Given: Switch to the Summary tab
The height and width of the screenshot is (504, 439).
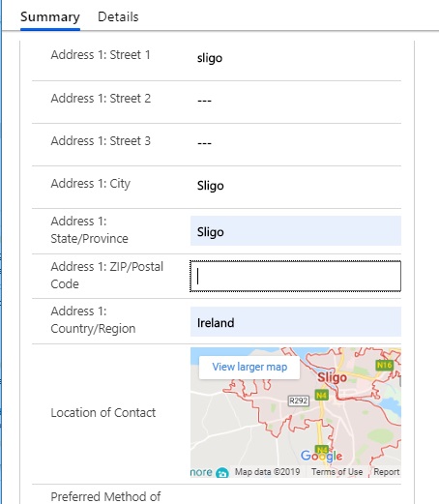Looking at the screenshot, I should pyautogui.click(x=50, y=16).
